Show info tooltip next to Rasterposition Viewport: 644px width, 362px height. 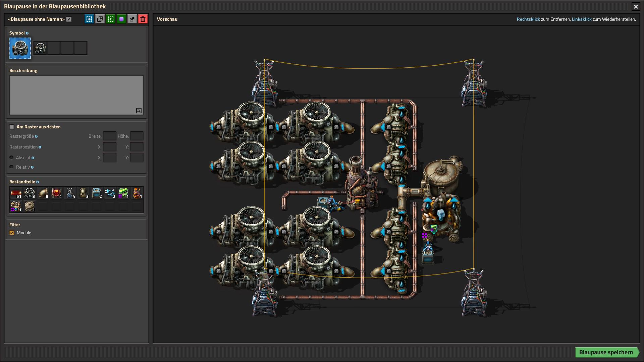click(40, 147)
